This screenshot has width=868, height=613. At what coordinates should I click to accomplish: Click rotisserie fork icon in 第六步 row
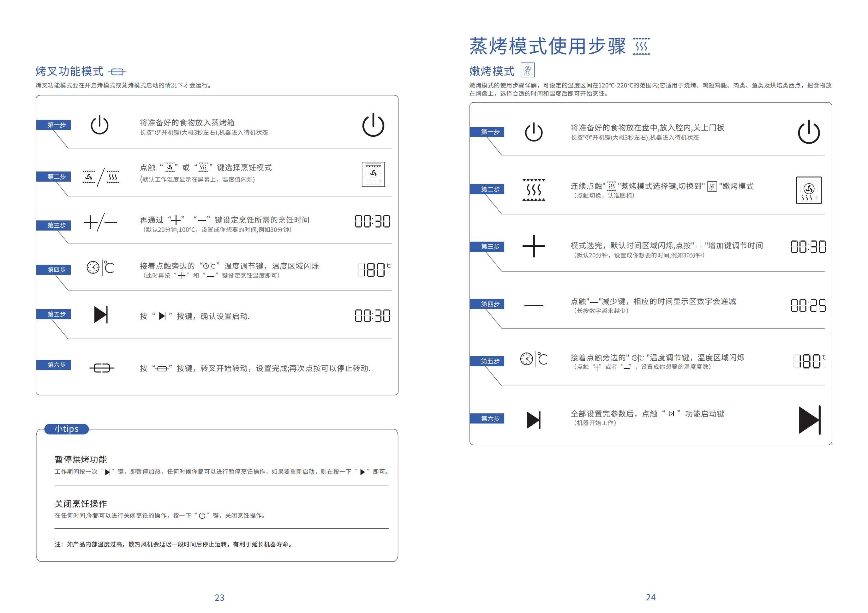click(x=102, y=368)
